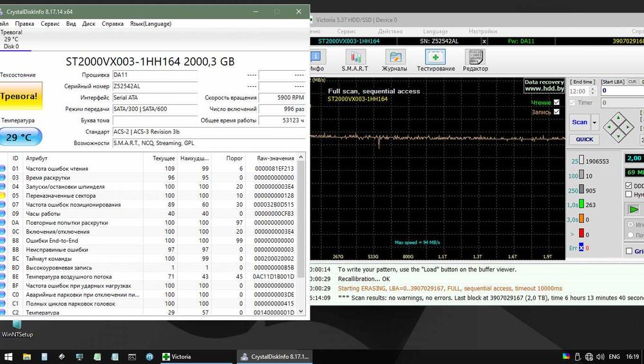Click the network globe tray icon

[589, 357]
